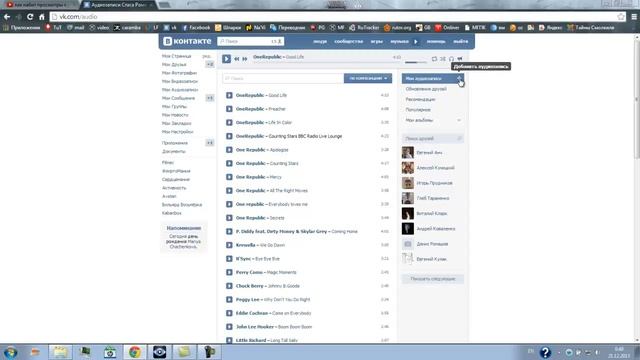The width and height of the screenshot is (640, 360).
Task: Open music menu in VK header
Action: click(x=399, y=41)
